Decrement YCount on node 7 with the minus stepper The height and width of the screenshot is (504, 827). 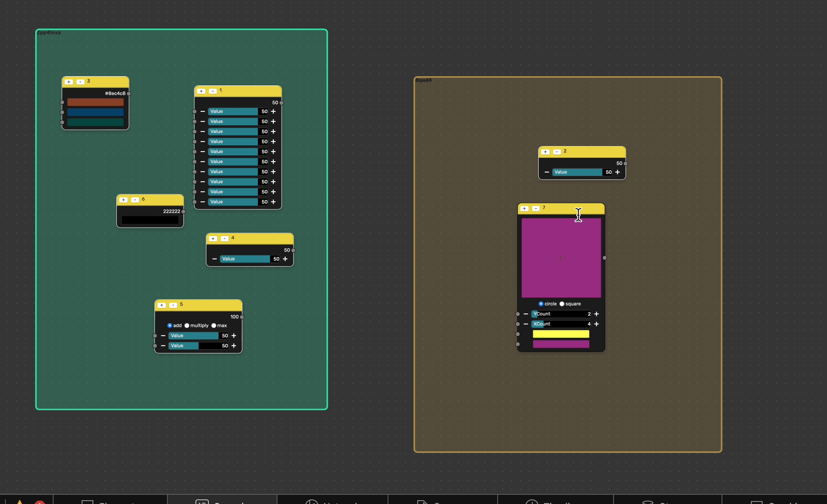coord(526,314)
